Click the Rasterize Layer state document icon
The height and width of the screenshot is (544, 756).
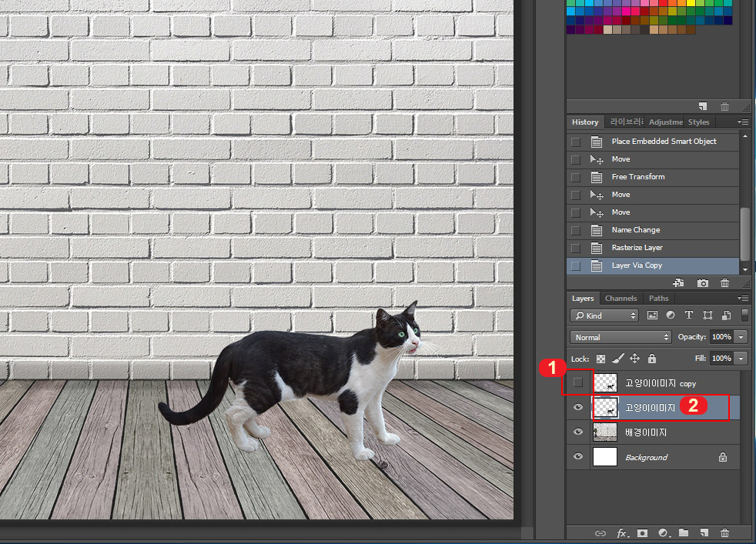pos(597,248)
